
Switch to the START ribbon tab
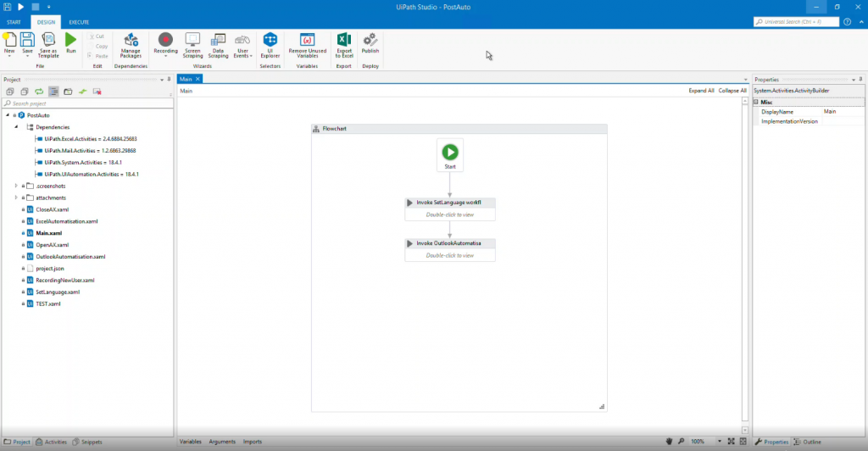(14, 22)
